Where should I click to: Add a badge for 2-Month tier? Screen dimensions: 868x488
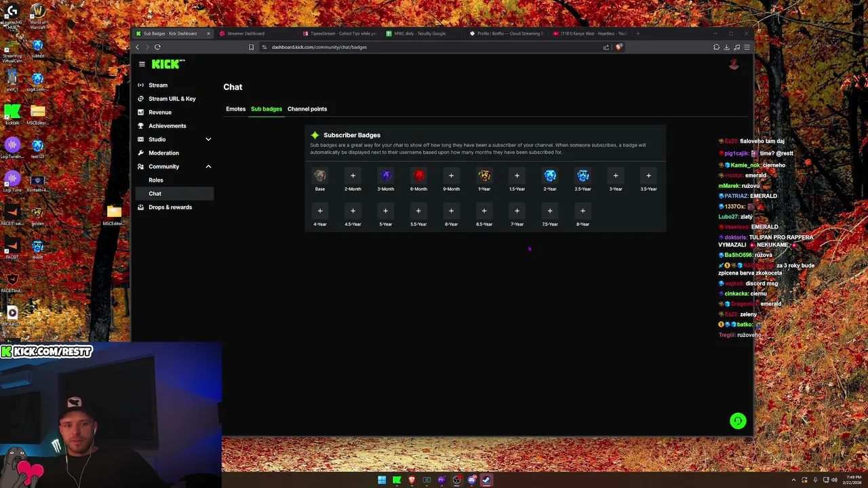pyautogui.click(x=353, y=176)
